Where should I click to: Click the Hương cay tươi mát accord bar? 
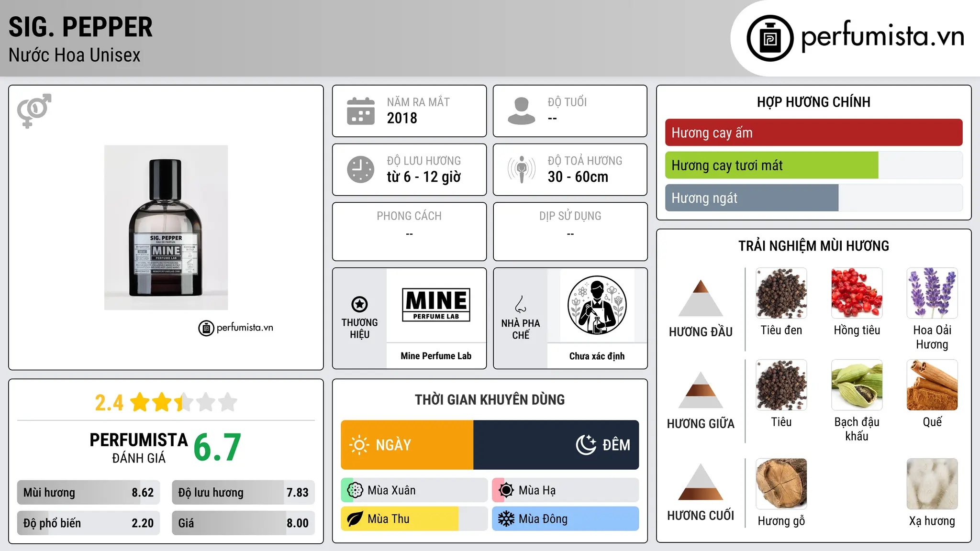click(x=813, y=165)
